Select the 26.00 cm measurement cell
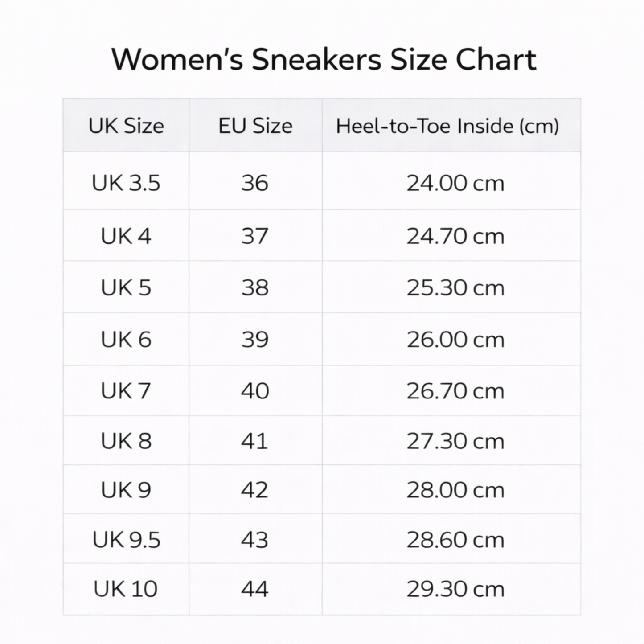 455,340
